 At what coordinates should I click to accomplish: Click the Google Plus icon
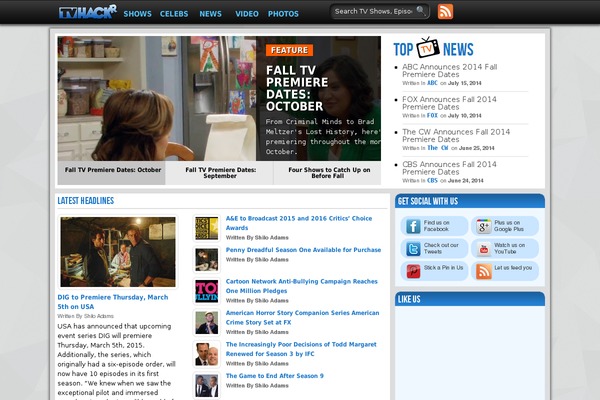(x=484, y=226)
